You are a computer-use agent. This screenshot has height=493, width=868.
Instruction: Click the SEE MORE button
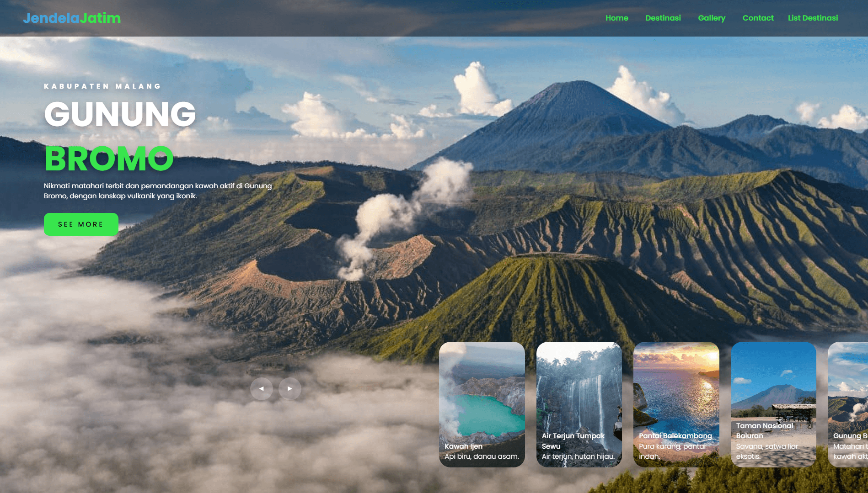coord(81,224)
